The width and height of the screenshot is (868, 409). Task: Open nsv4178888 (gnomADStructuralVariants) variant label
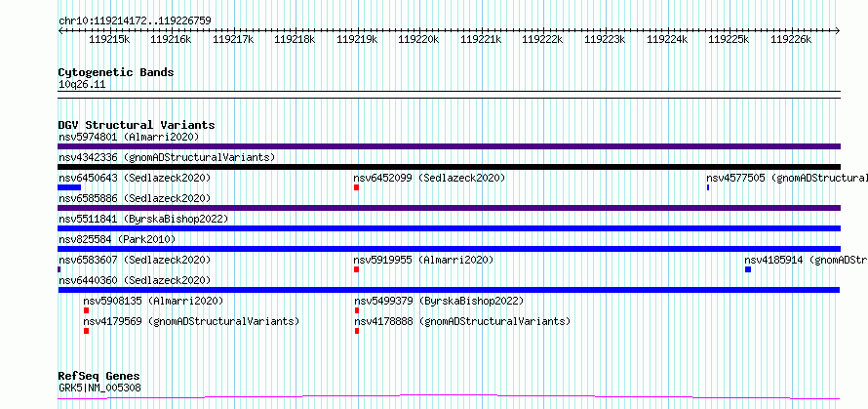pos(462,321)
